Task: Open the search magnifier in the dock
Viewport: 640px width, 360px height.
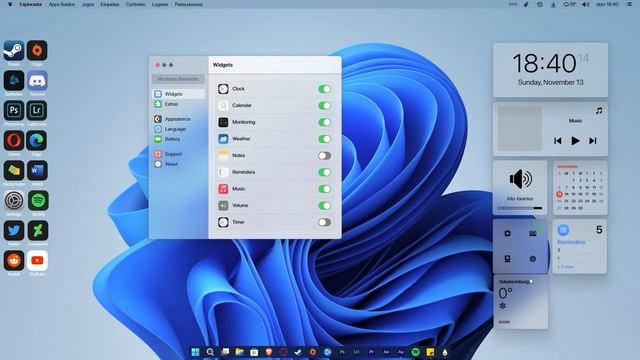Action: point(210,352)
